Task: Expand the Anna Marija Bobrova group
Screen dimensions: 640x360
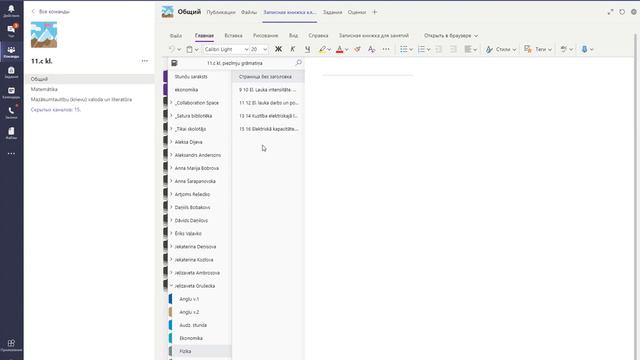Action: (171, 168)
